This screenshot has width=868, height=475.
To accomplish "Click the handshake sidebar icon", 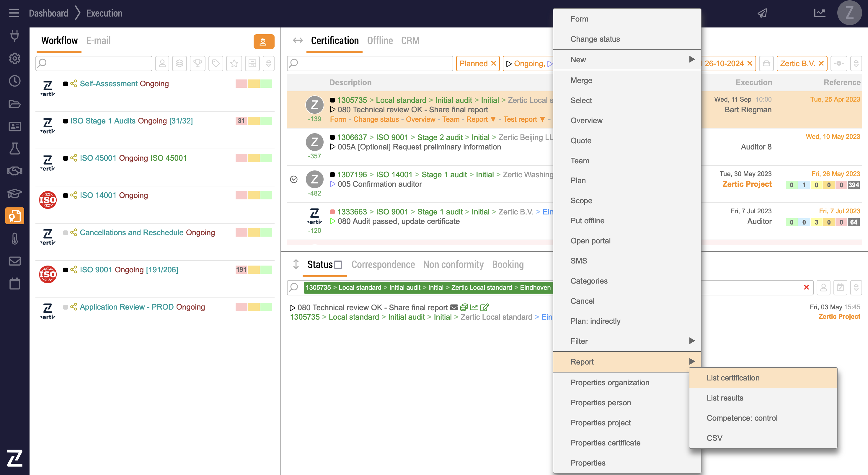I will pyautogui.click(x=14, y=171).
